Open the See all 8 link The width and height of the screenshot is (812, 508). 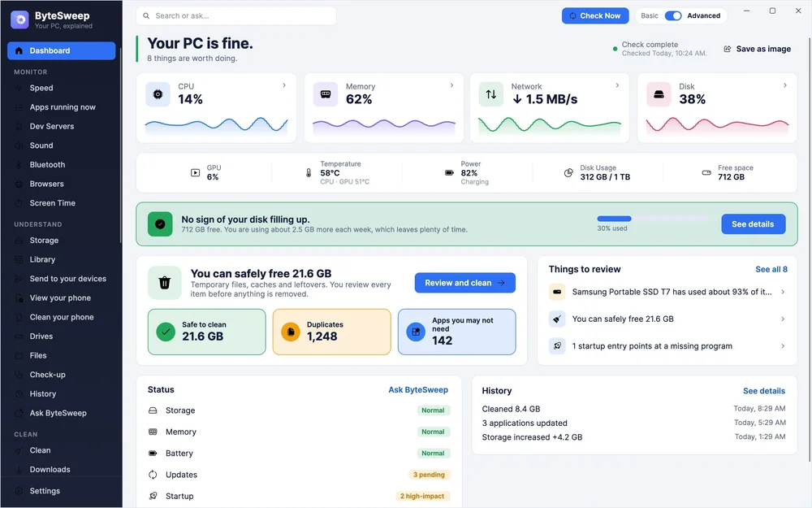pos(771,269)
